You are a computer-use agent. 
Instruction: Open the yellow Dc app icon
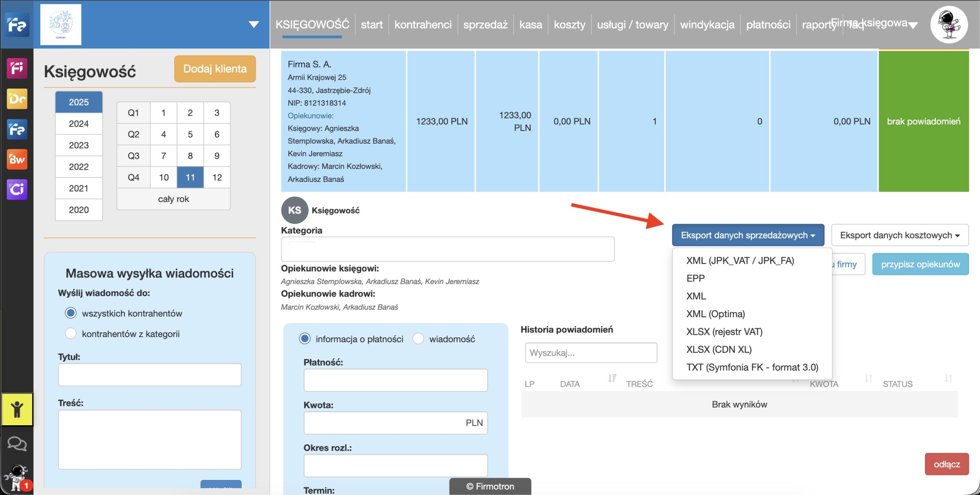tap(17, 99)
